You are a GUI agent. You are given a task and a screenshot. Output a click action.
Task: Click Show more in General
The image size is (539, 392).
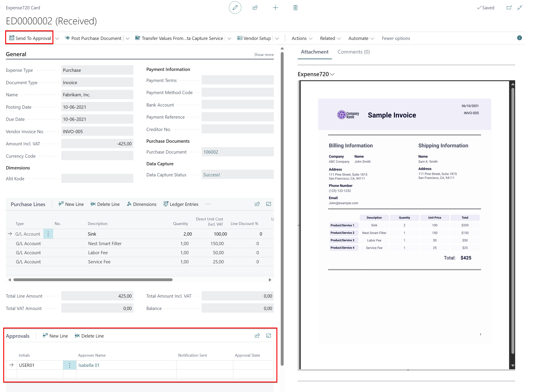coord(264,54)
